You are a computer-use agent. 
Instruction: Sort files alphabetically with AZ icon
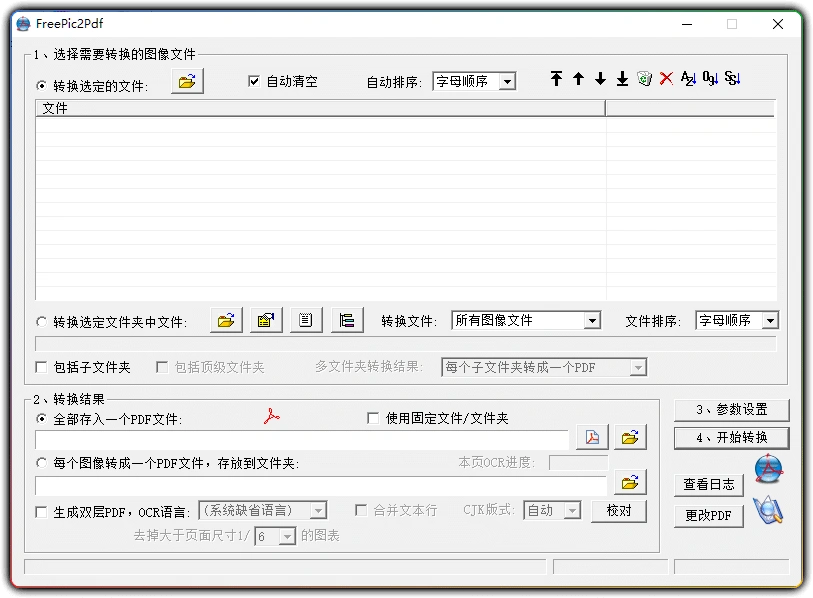click(688, 78)
